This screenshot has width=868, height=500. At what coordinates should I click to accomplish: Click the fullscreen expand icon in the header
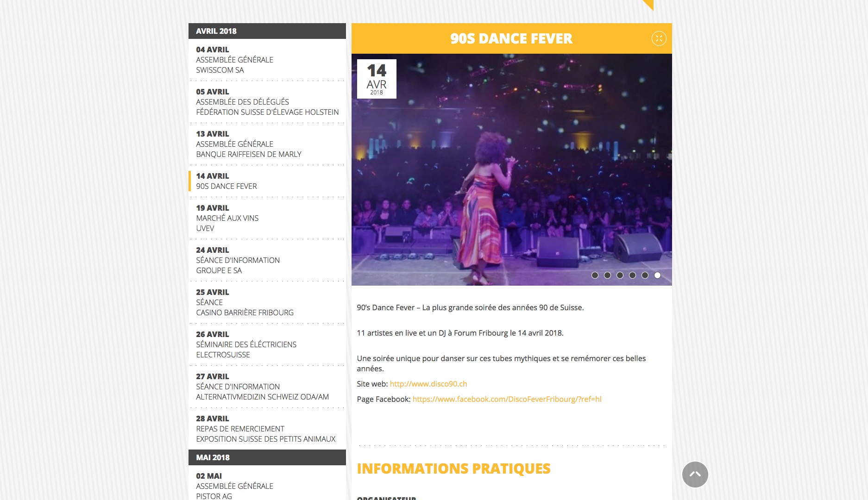tap(659, 38)
